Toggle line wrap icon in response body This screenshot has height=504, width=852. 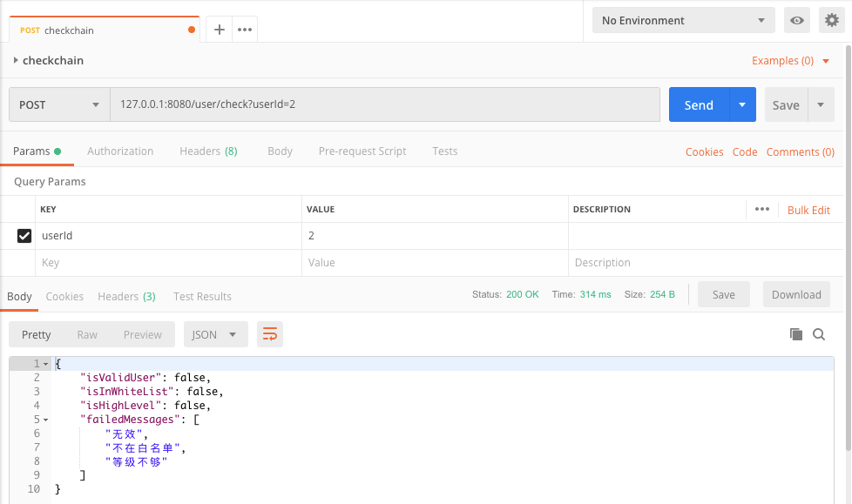(270, 334)
